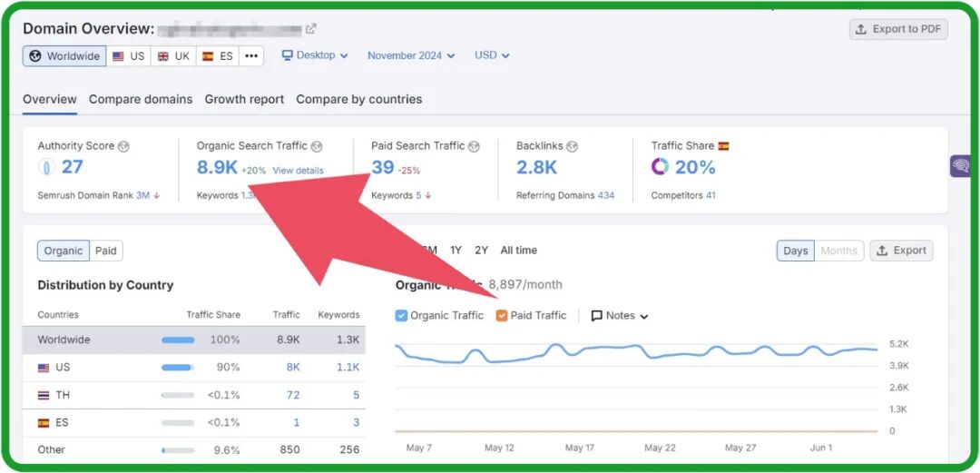This screenshot has width=980, height=473.
Task: Open the November 2024 date dropdown
Action: click(x=411, y=56)
